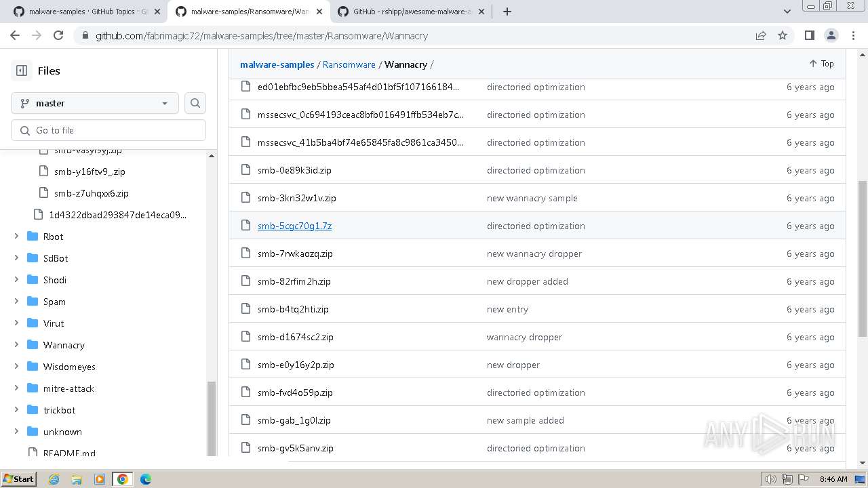The height and width of the screenshot is (488, 868).
Task: Open ed01ebfbc9eb5bbea545af4d01bf... file
Action: (358, 87)
